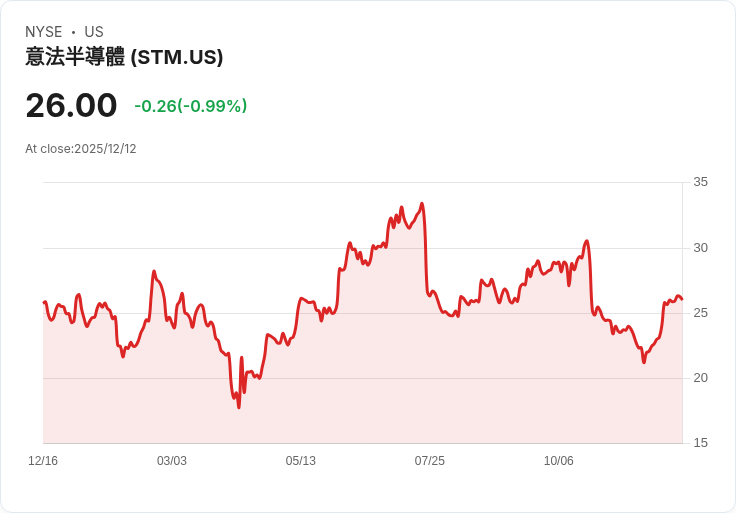Click the 26.00 closing price
The image size is (736, 513).
[x=71, y=105]
